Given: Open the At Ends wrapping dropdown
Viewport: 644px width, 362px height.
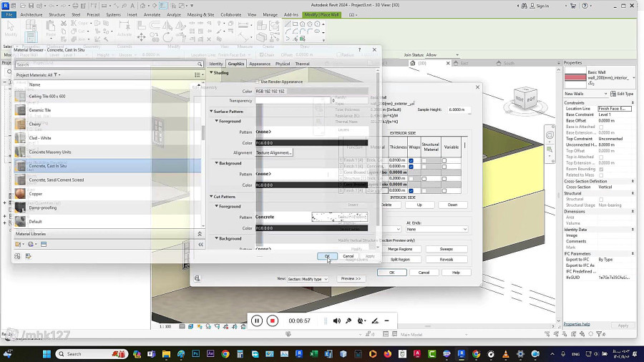Looking at the screenshot, I should coord(436,230).
